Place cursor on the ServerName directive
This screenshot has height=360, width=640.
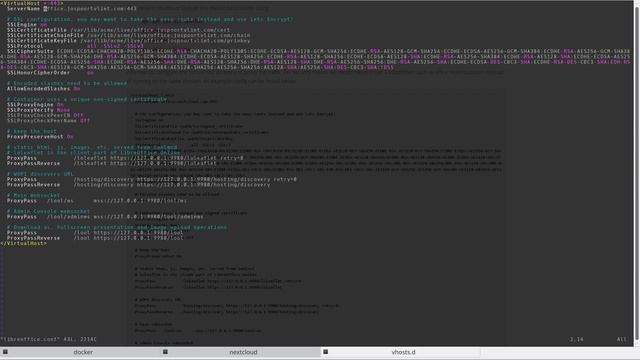pyautogui.click(x=72, y=8)
